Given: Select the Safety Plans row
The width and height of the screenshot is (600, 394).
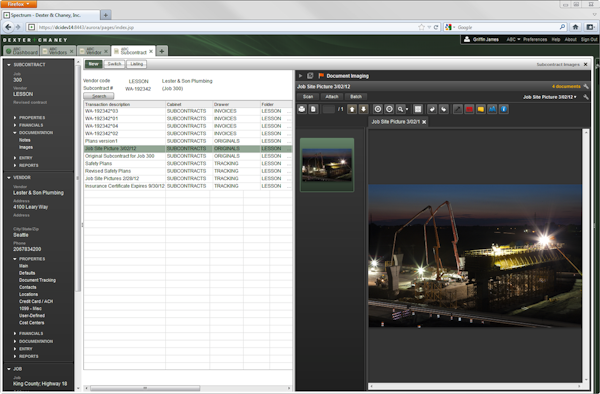Looking at the screenshot, I should [x=188, y=163].
